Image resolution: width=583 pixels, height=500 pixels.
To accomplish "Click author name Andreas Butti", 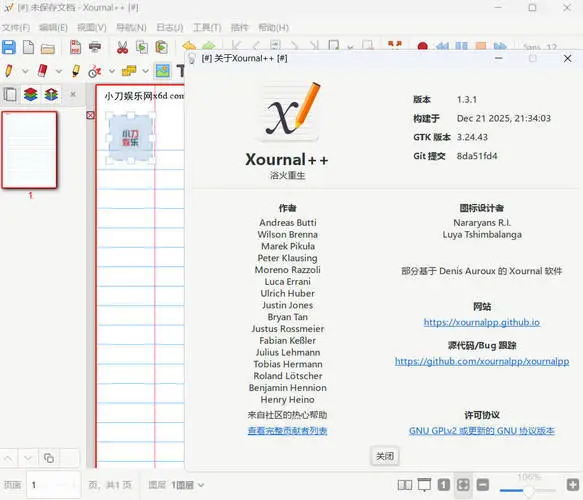I will [x=288, y=223].
